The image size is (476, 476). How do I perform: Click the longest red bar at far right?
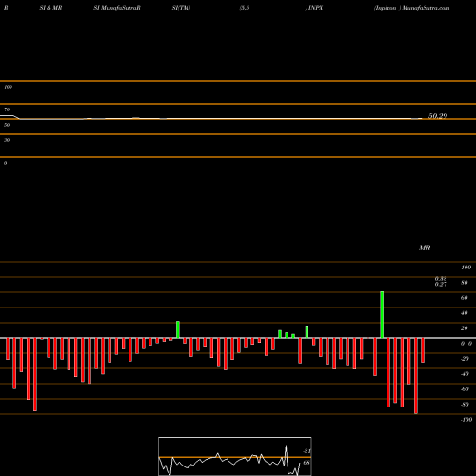tap(416, 376)
